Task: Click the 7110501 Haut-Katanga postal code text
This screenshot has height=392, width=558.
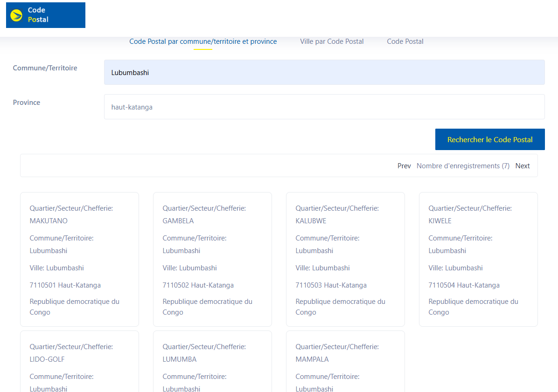Action: (x=65, y=285)
